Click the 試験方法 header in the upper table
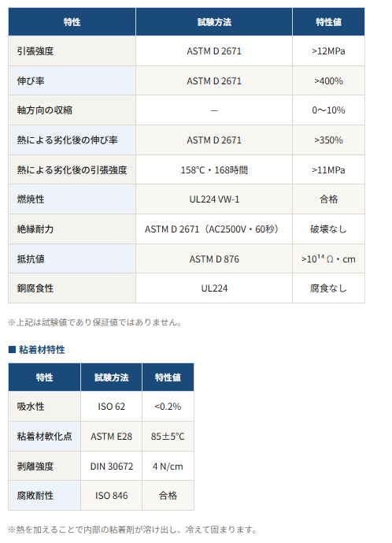Screen dimensions: 392x543 214,22
